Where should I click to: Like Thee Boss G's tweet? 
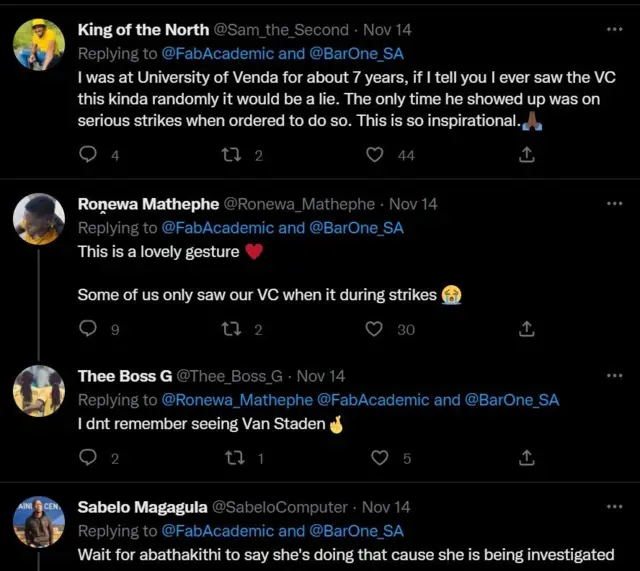tap(380, 458)
